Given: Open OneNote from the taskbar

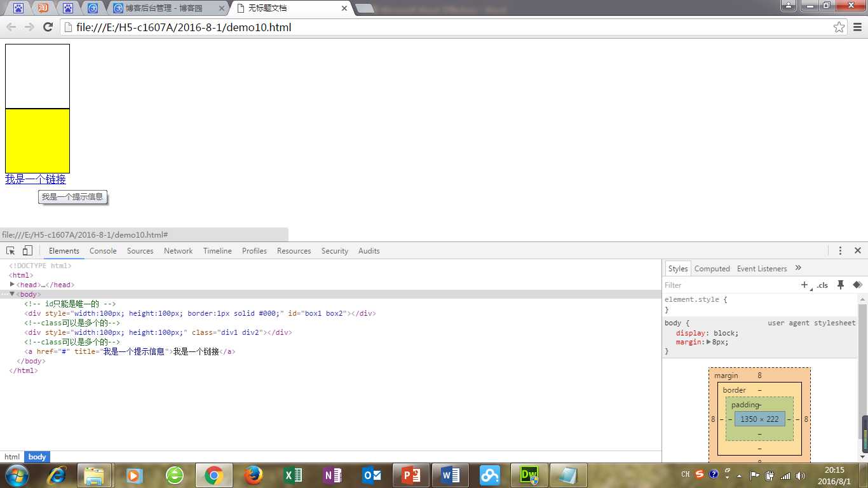Looking at the screenshot, I should (332, 475).
